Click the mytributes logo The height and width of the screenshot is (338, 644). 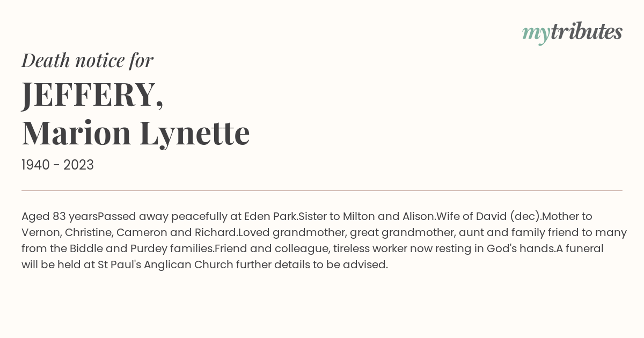572,33
